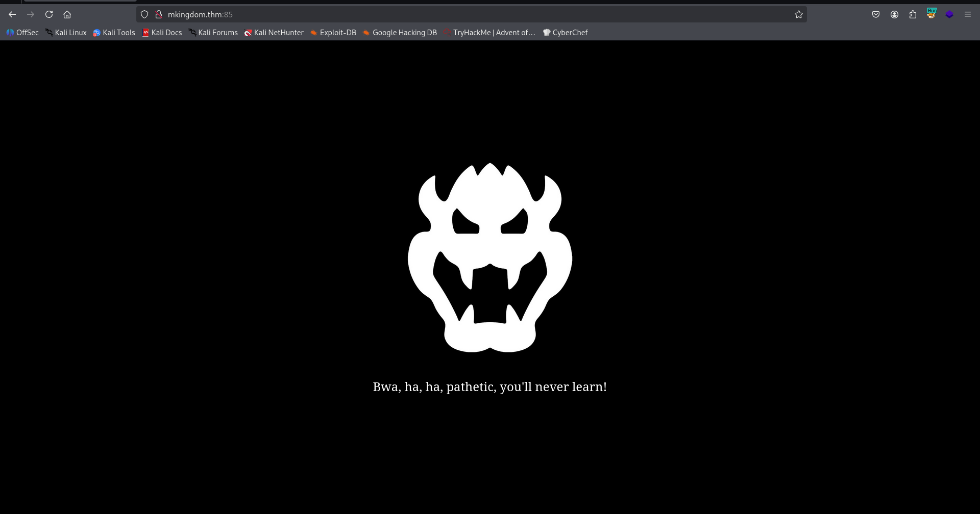Screen dimensions: 980x514
Task: Open the Extensions puzzle icon
Action: pyautogui.click(x=913, y=14)
